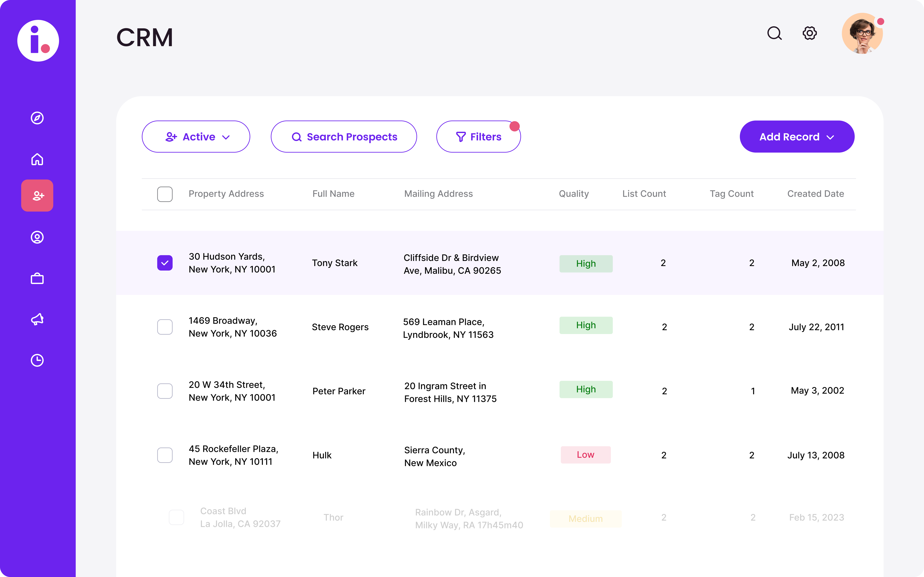Viewport: 924px width, 577px height.
Task: Click the Search Prospects field
Action: [x=344, y=137]
